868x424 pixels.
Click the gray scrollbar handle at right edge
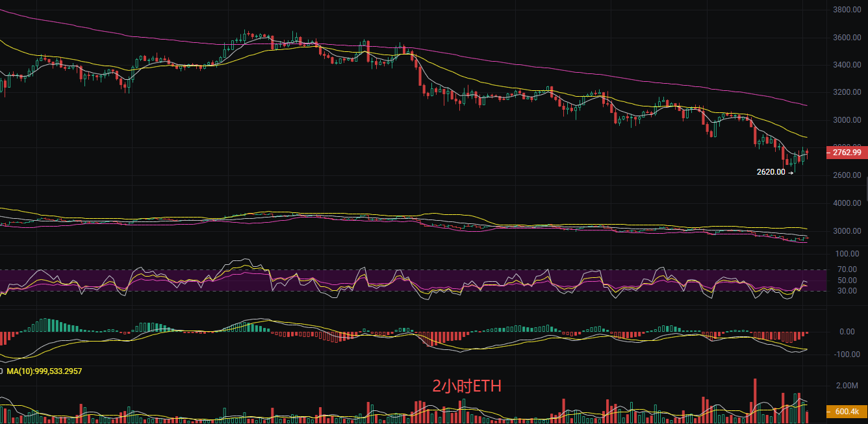[866, 190]
